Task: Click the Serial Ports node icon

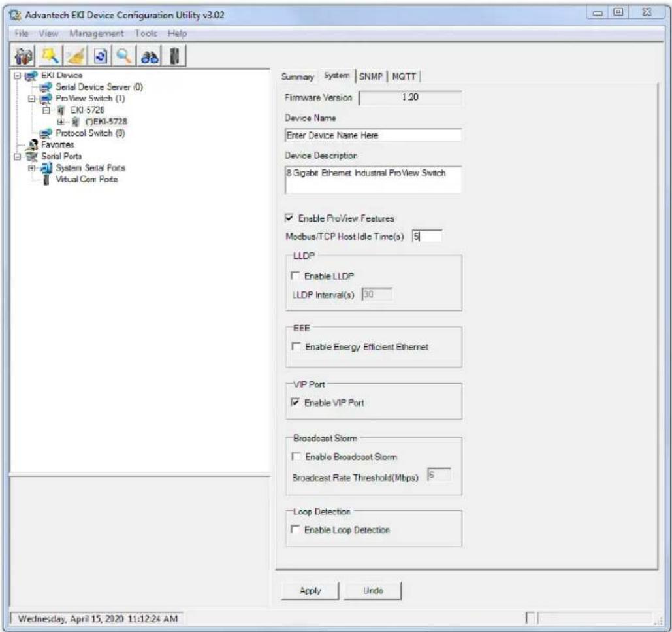Action: (31, 156)
